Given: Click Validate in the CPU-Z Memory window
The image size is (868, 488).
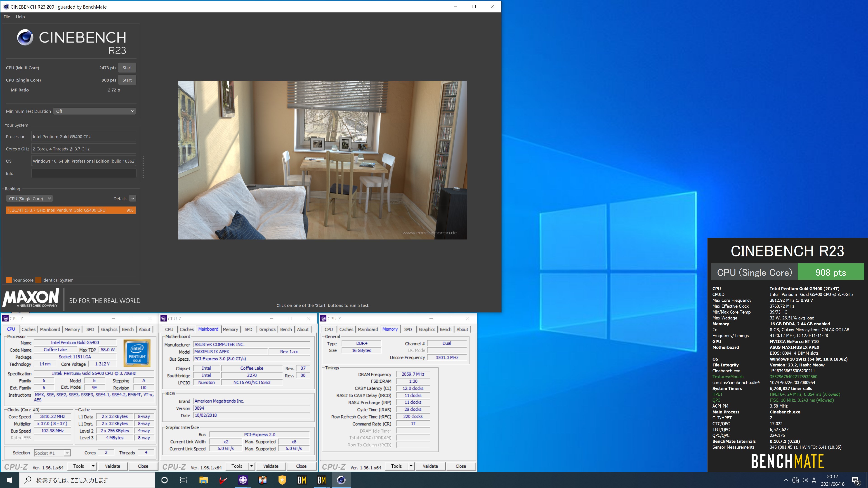Looking at the screenshot, I should [430, 466].
